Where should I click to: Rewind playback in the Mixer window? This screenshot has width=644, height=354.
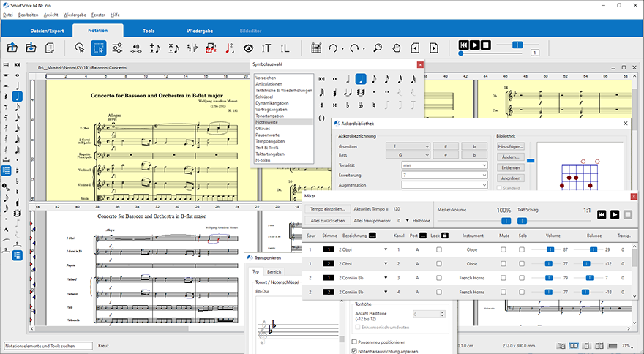coord(601,214)
